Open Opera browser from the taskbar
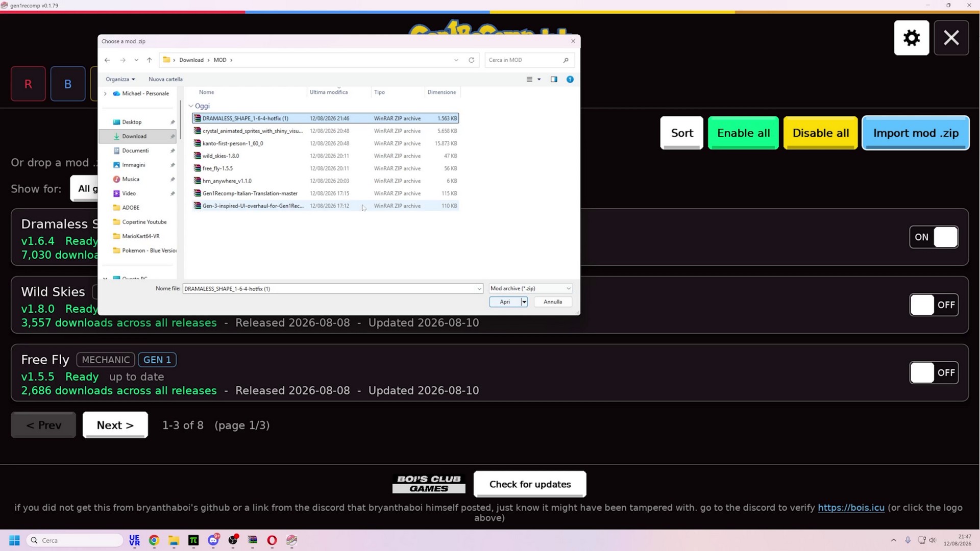 [x=272, y=540]
